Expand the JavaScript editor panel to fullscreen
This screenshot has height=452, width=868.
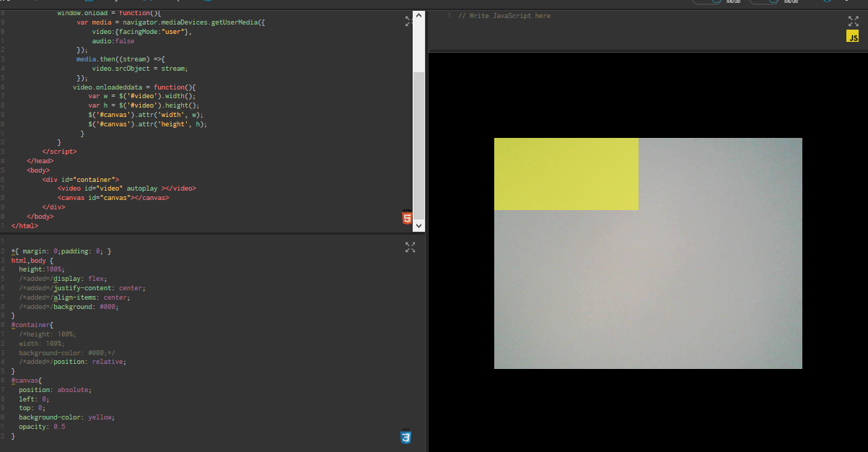coord(853,22)
